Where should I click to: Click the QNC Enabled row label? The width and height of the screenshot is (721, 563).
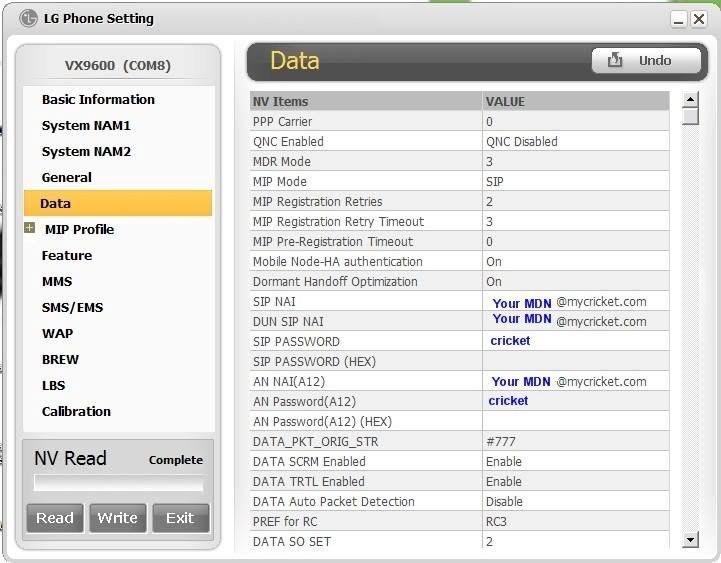point(288,141)
